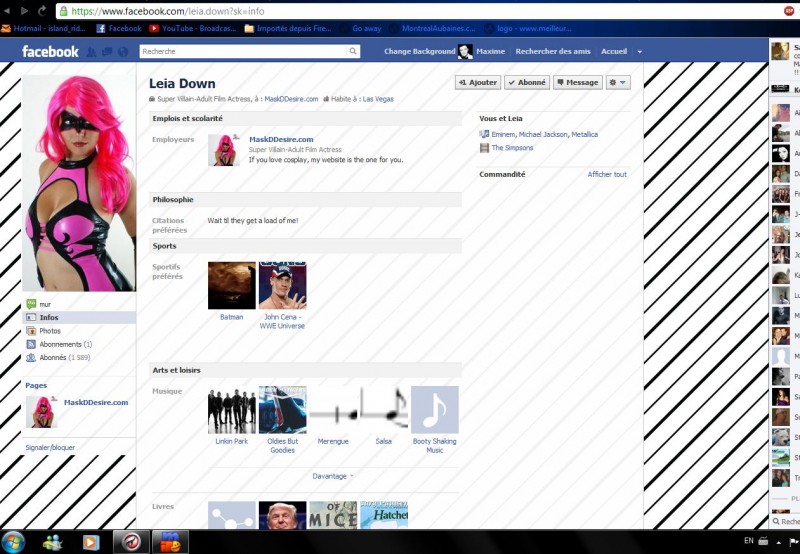Click the Las Vegas location link
The height and width of the screenshot is (554, 800).
point(378,99)
